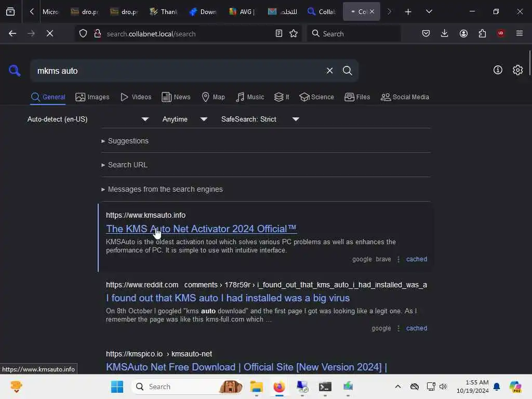Image resolution: width=532 pixels, height=399 pixels.
Task: Switch to Videos category tab
Action: [136, 97]
